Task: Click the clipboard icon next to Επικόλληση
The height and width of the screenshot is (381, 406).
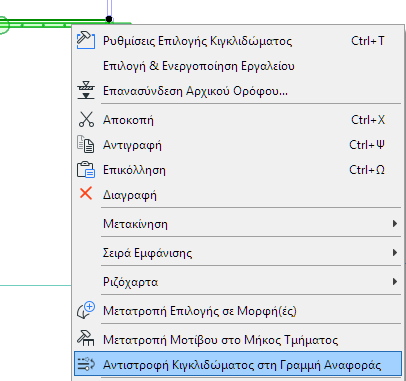Action: pyautogui.click(x=86, y=170)
